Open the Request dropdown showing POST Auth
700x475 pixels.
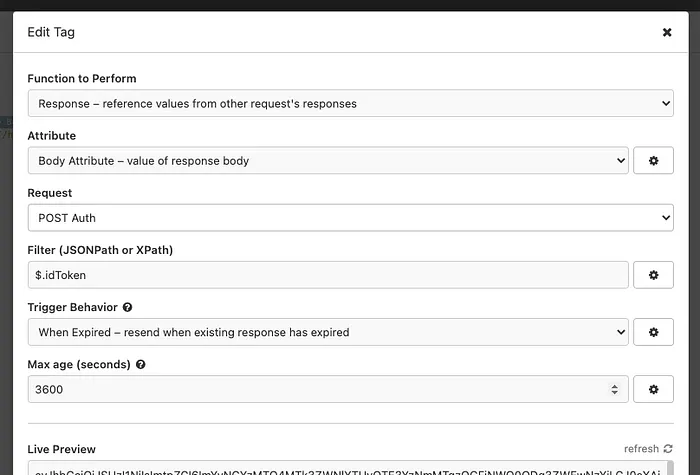pos(350,217)
